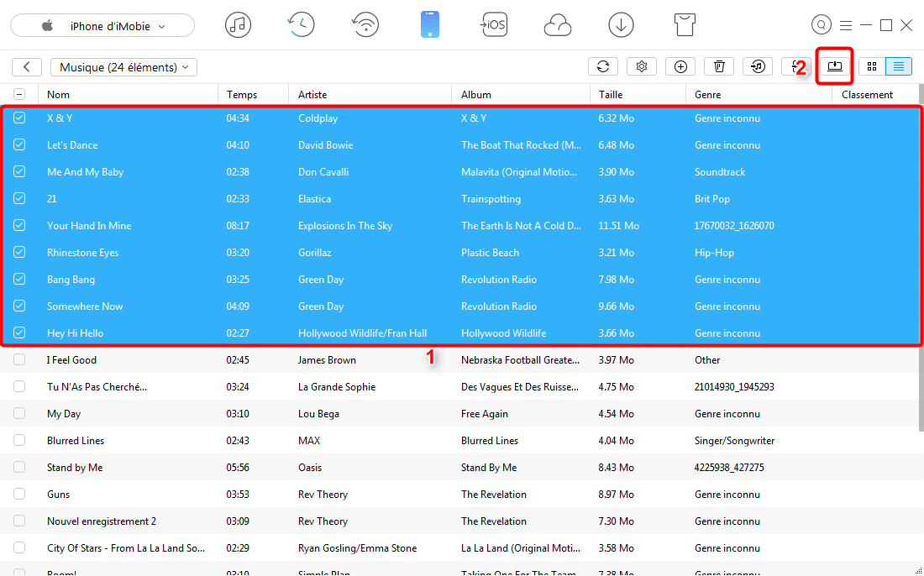924x576 pixels.
Task: Check the Stand by Me checkbox
Action: [x=19, y=467]
